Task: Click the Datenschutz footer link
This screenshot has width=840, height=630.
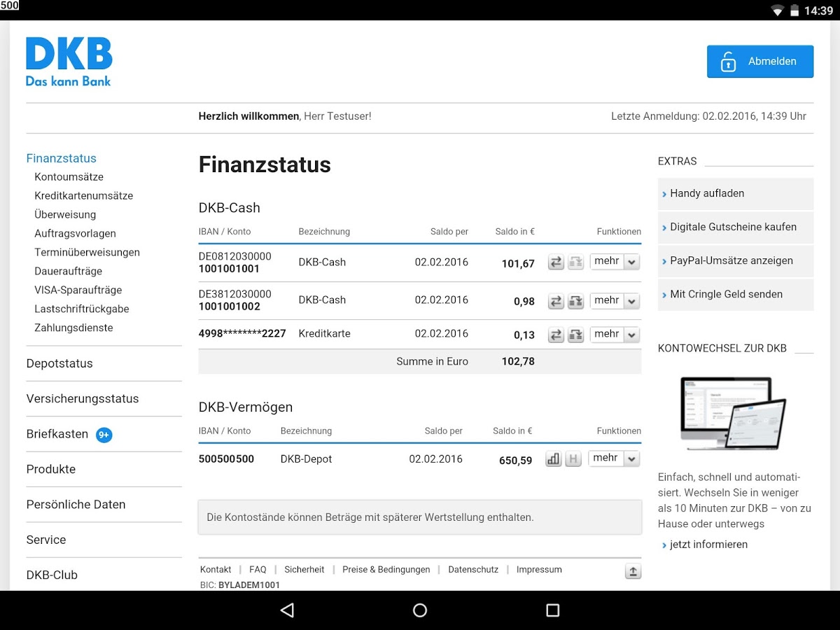Action: pos(473,570)
